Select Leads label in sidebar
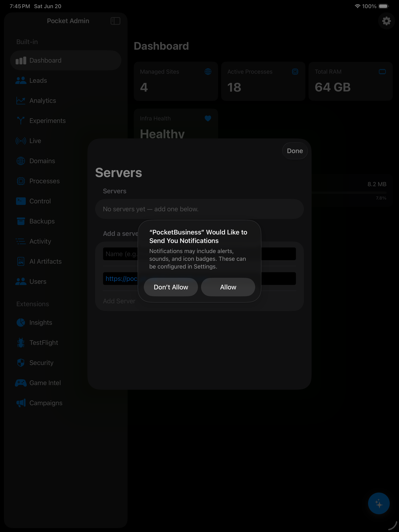This screenshot has width=399, height=532. tap(38, 80)
